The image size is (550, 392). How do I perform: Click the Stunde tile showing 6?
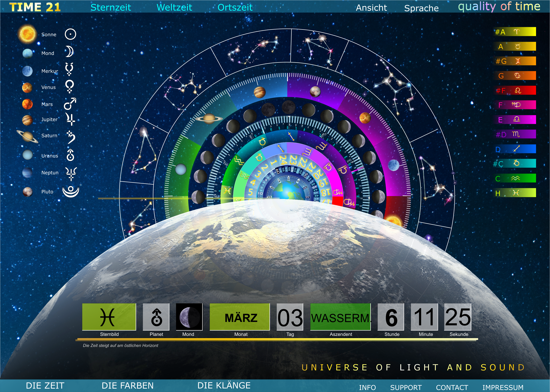tap(391, 317)
